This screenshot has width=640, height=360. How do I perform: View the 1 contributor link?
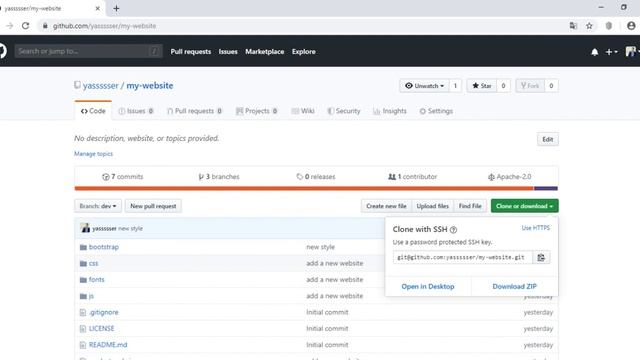(412, 177)
